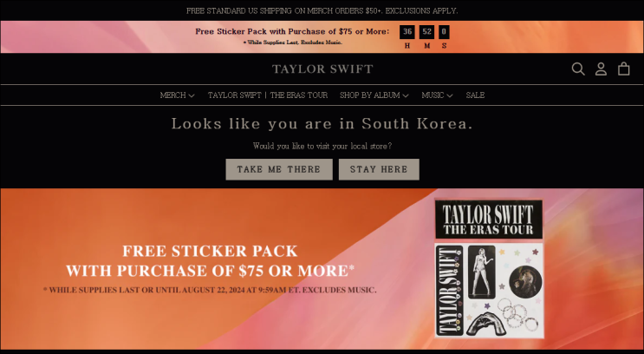
Task: Expand the Shop By Album chevron
Action: (x=406, y=95)
